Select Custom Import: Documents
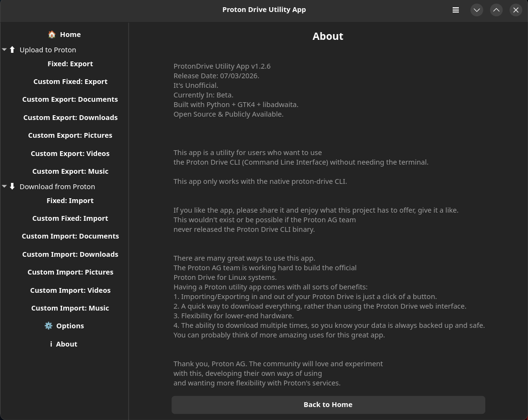Image resolution: width=528 pixels, height=420 pixels. coord(71,236)
